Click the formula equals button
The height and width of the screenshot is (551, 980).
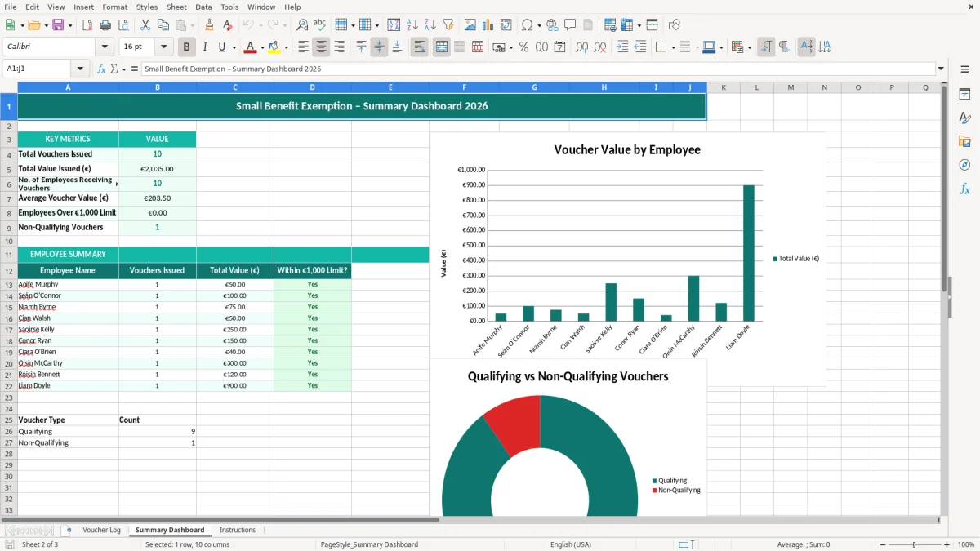134,69
